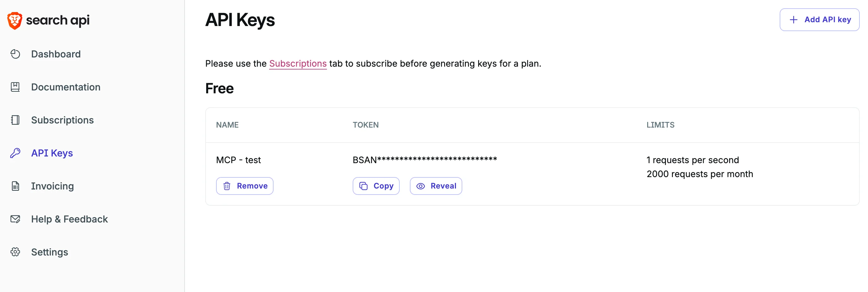The height and width of the screenshot is (292, 868).
Task: Go to the Documentation section
Action: point(66,87)
